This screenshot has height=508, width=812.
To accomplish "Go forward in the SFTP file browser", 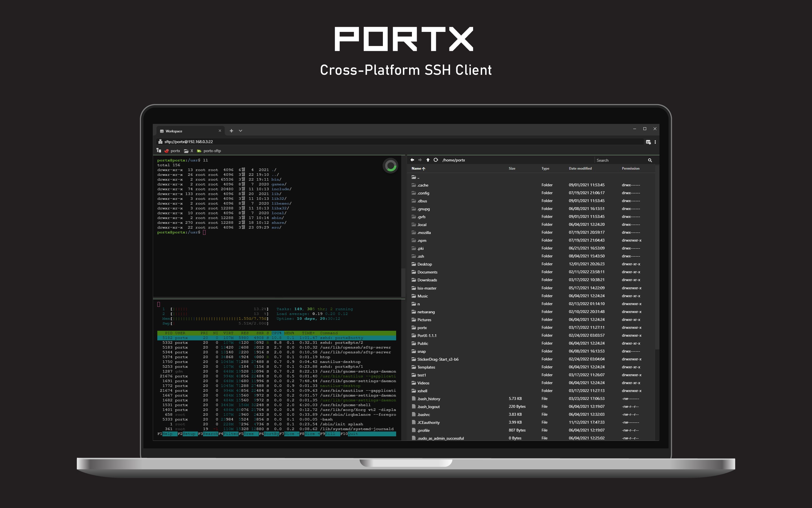I will pos(420,160).
